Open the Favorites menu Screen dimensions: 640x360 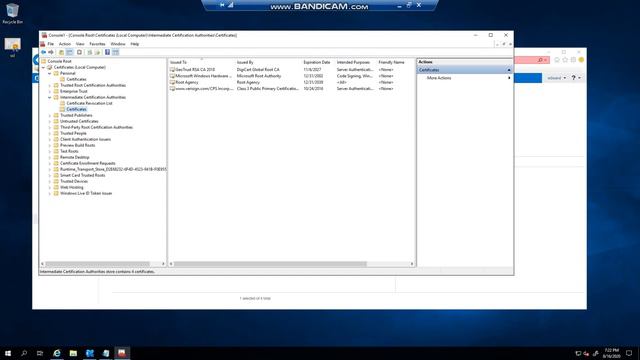coord(97,44)
